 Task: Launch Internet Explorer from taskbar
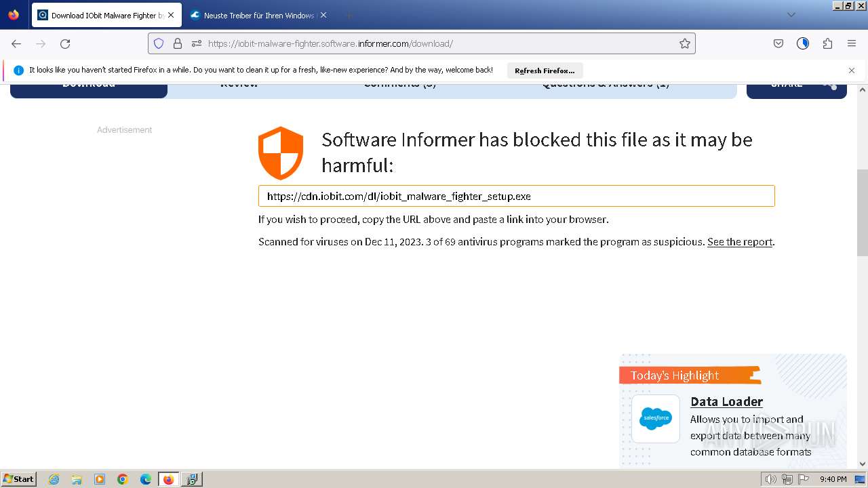(x=54, y=479)
